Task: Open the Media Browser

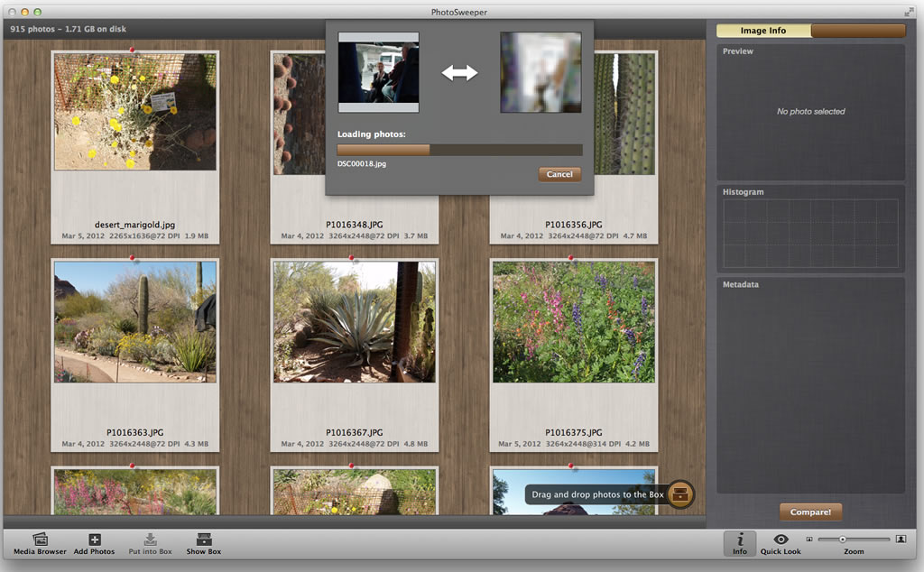Action: pyautogui.click(x=40, y=540)
